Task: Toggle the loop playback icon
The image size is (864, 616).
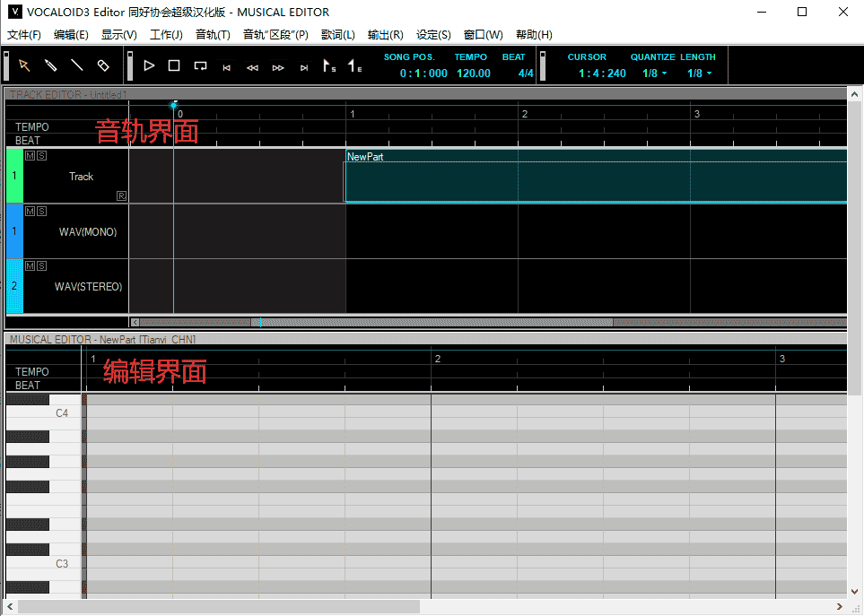Action: click(x=200, y=65)
